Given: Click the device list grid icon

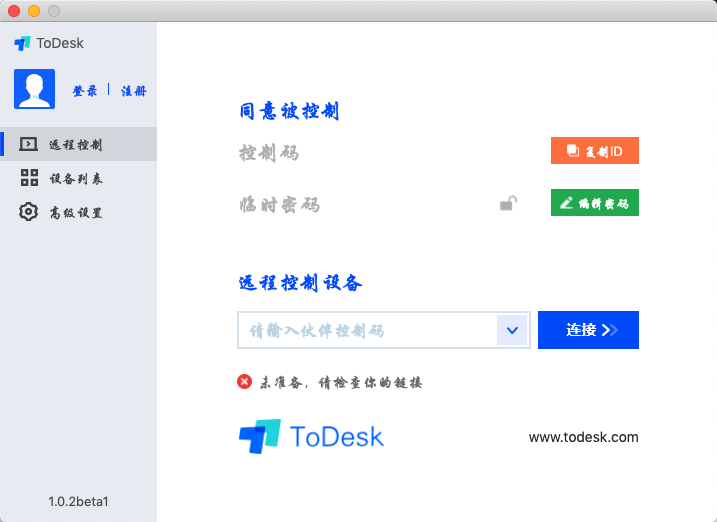Looking at the screenshot, I should 29,177.
